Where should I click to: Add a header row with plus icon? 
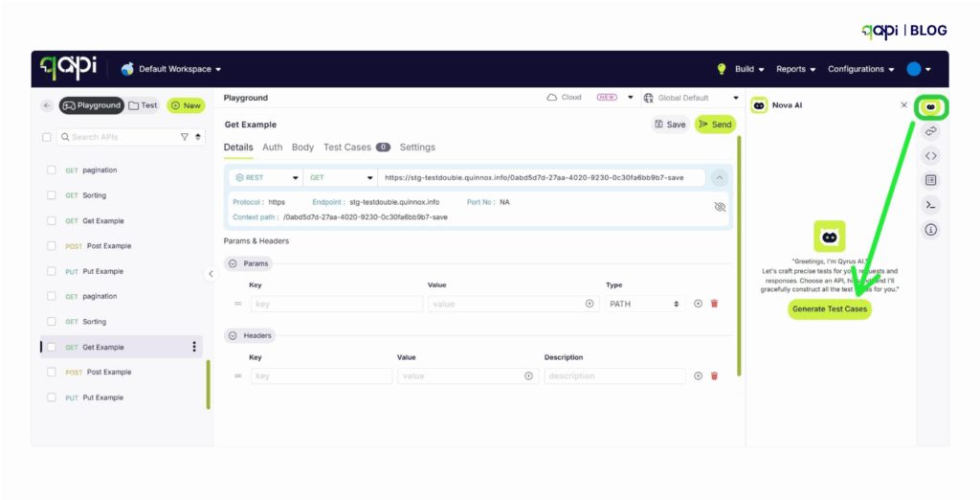[698, 376]
